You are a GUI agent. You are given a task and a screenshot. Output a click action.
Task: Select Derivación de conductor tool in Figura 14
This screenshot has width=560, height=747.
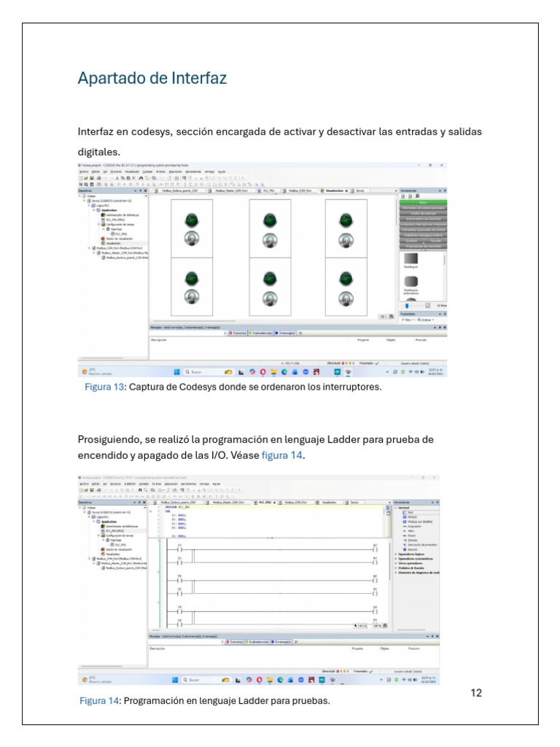coord(420,544)
